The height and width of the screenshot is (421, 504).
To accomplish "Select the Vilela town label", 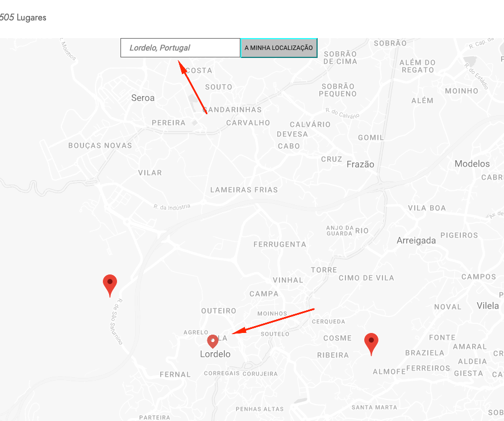I will pyautogui.click(x=488, y=306).
